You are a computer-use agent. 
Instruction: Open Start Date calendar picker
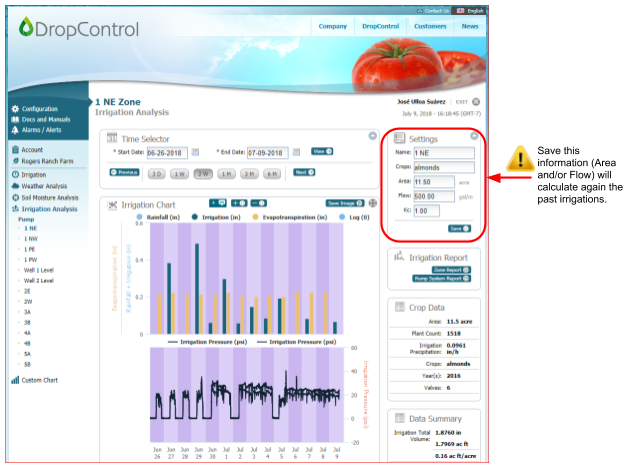click(x=196, y=153)
